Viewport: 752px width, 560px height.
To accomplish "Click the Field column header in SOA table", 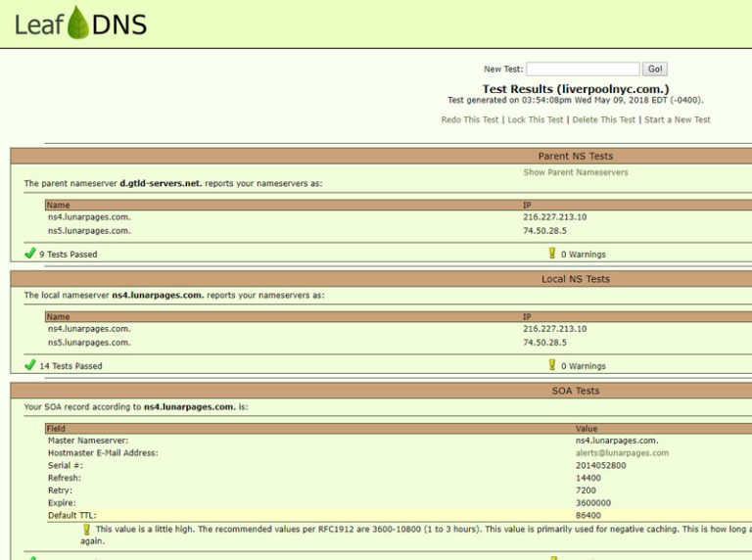I will pos(57,429).
